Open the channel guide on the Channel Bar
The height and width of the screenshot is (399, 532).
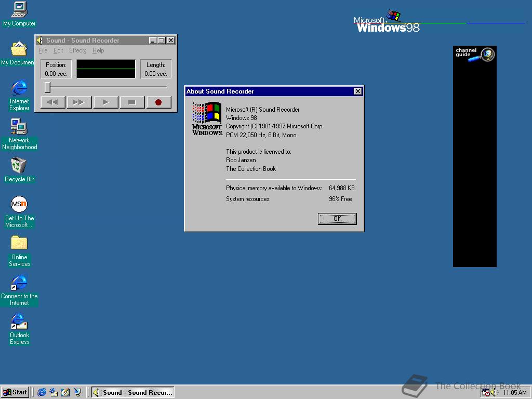pos(475,55)
